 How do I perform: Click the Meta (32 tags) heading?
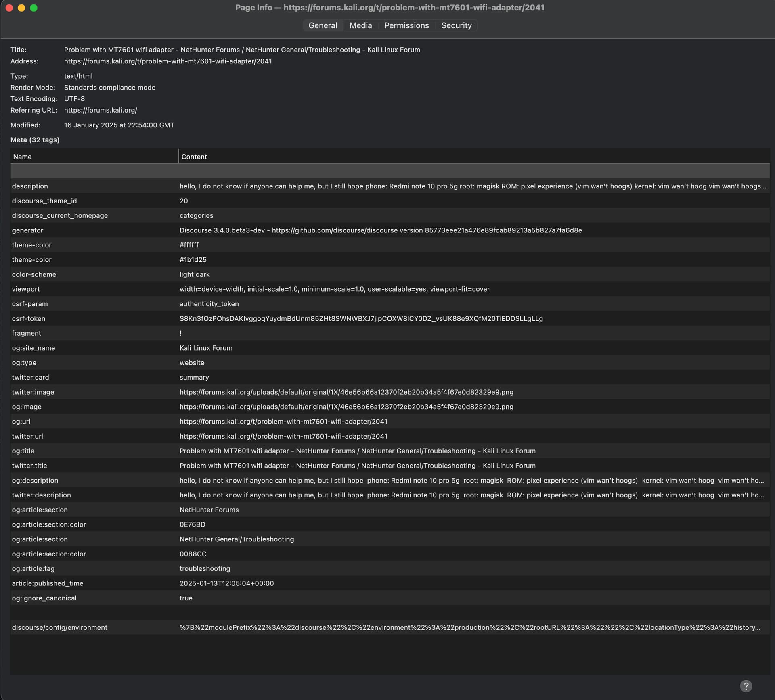click(x=35, y=140)
